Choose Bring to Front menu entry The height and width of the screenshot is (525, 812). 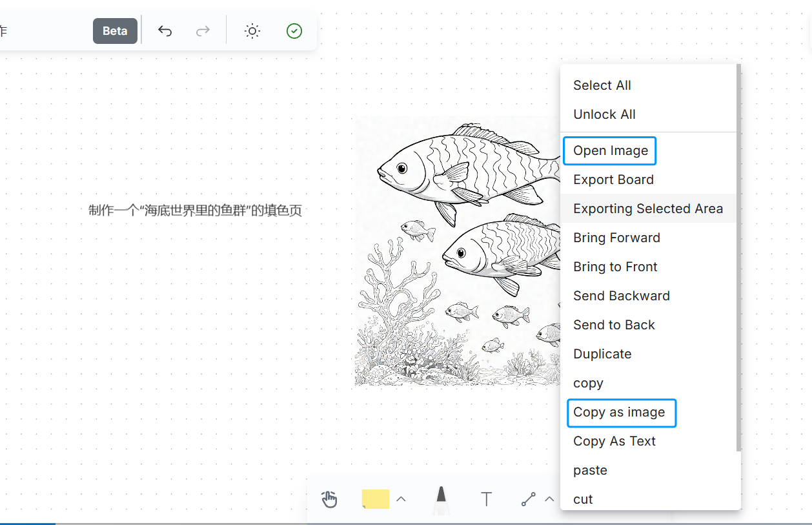click(648, 267)
